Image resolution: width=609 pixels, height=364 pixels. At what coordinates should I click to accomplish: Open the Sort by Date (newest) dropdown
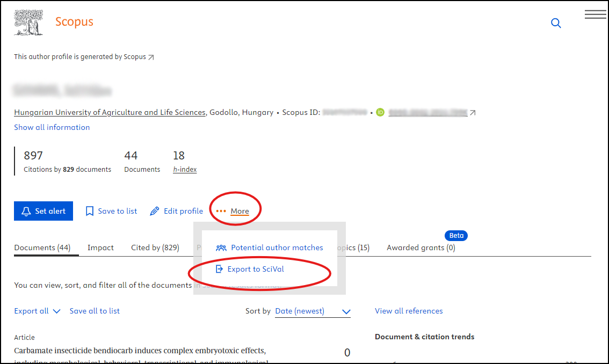pyautogui.click(x=313, y=311)
